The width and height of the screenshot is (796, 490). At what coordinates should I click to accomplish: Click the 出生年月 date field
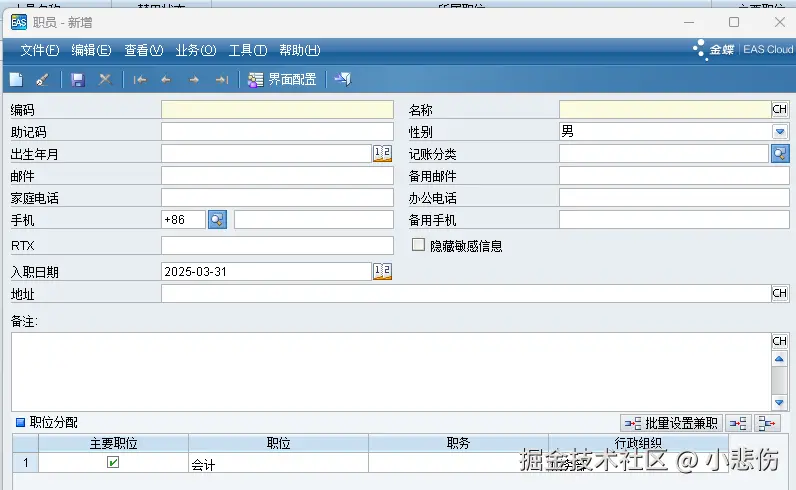267,153
